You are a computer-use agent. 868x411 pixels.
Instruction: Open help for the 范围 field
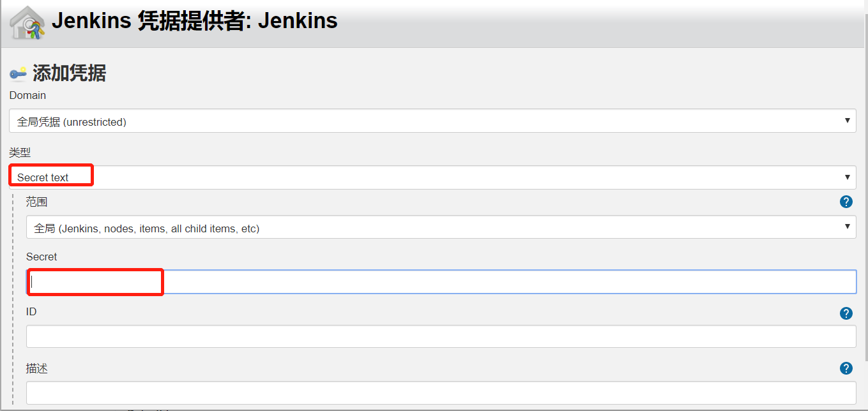pos(846,201)
